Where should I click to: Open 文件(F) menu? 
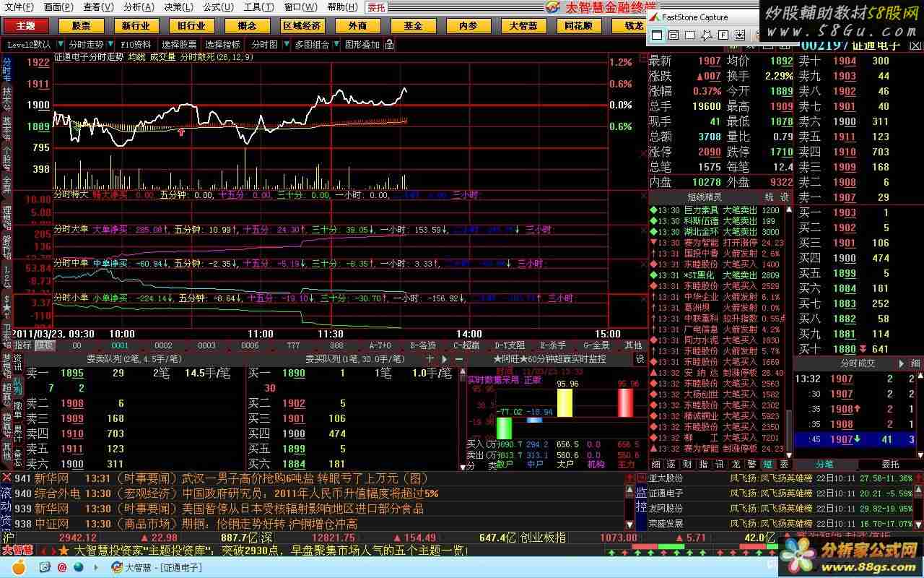(x=19, y=7)
